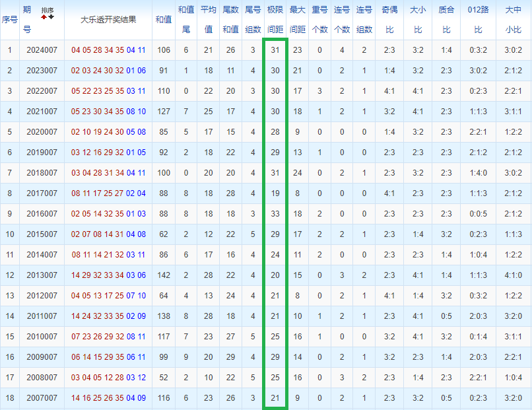Select the 最大间距 column header
Screen dimensions: 532x410
(x=298, y=20)
